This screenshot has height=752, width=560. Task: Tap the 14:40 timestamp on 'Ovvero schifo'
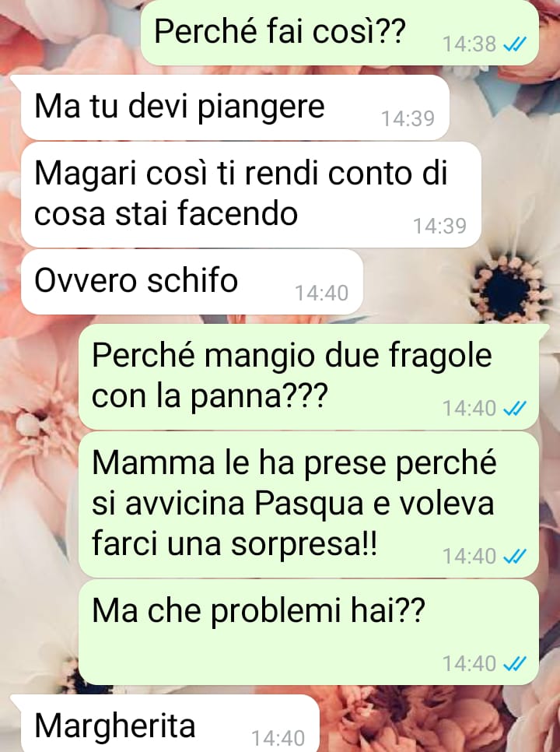coord(321,293)
